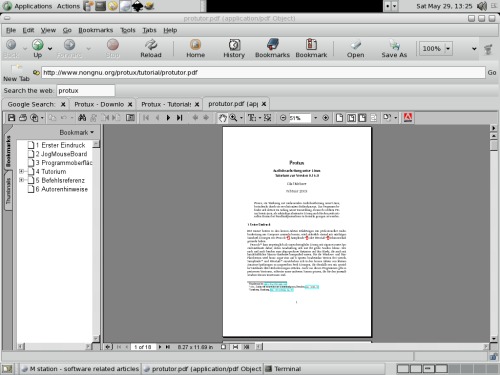Open the Bookmarks manager icon

pos(272,48)
